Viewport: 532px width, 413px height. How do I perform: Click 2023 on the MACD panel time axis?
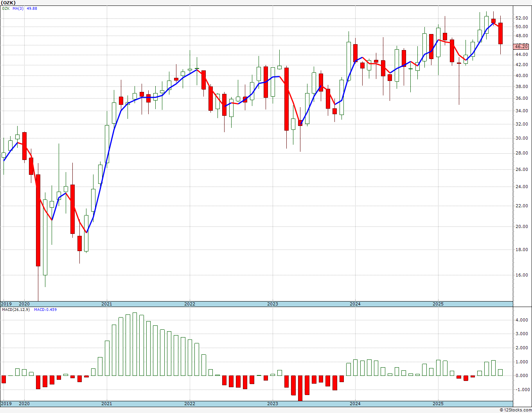pyautogui.click(x=273, y=404)
